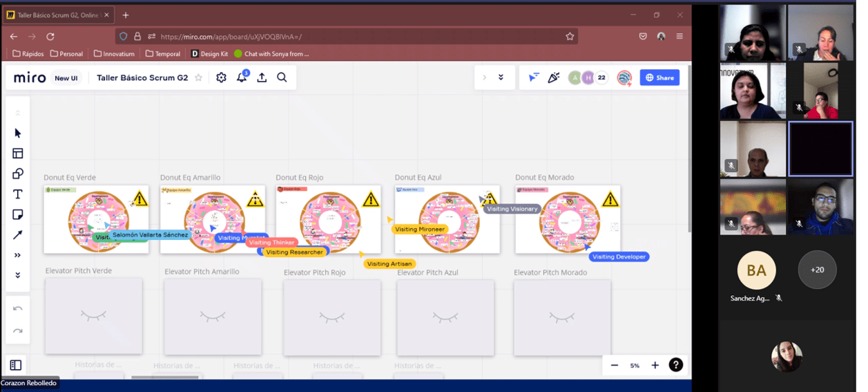The width and height of the screenshot is (868, 392).
Task: Open the notifications bell
Action: (242, 77)
